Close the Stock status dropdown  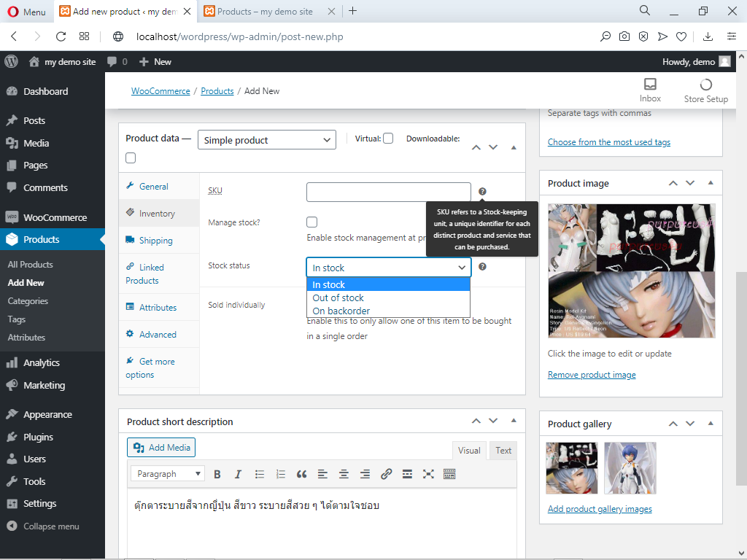coord(389,268)
